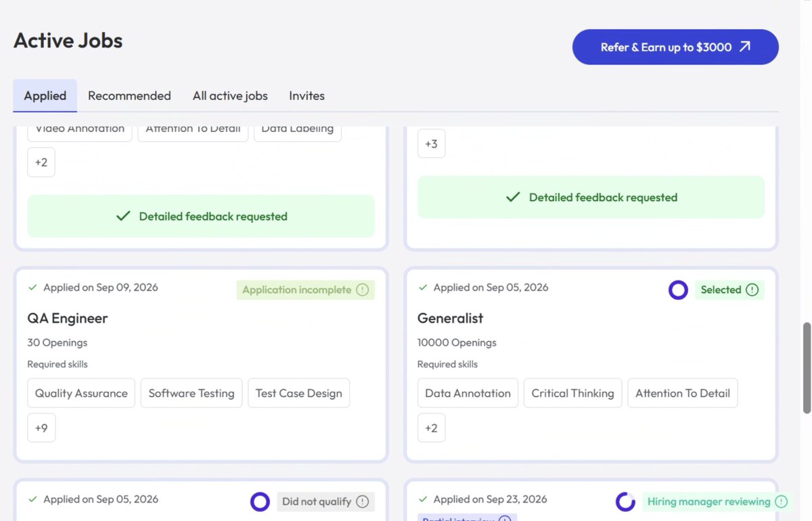Click the Critical Thinking skill chip
Screen dimensions: 812x521
572,393
